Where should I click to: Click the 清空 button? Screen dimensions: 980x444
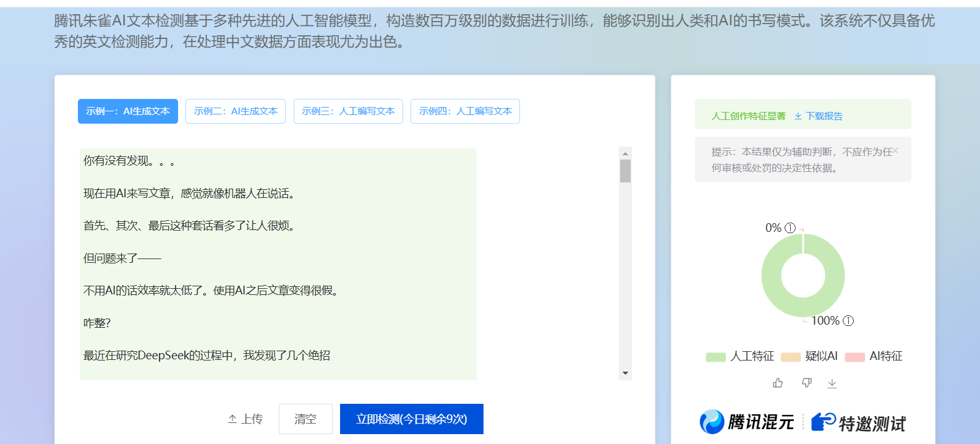tap(305, 419)
